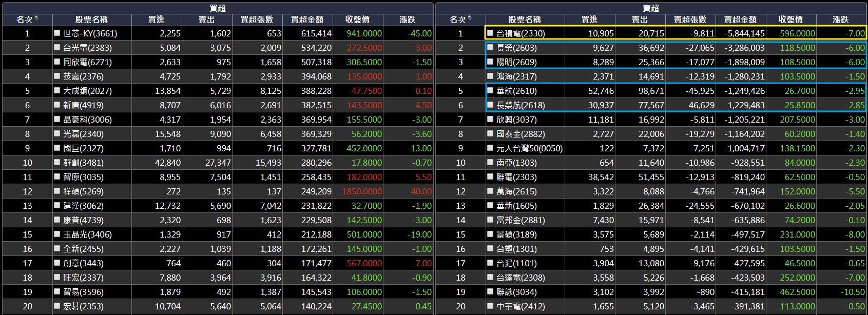Open stock 康普(4739)

pyautogui.click(x=83, y=220)
